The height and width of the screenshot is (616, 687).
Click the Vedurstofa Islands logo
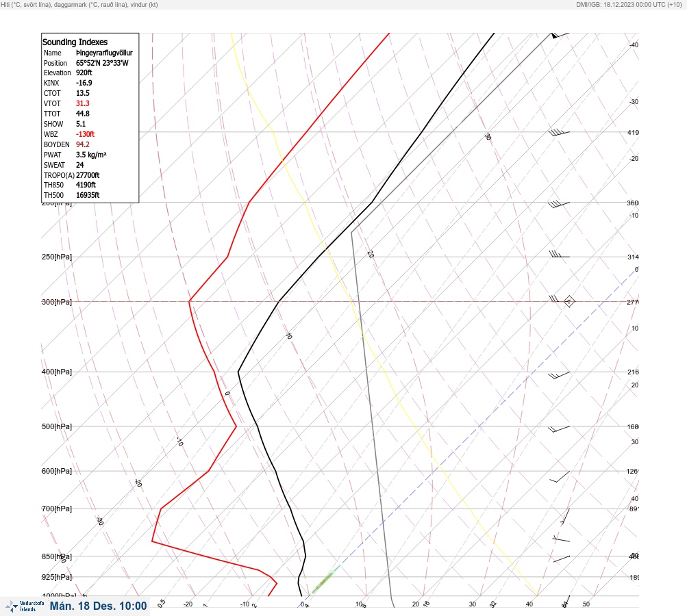pyautogui.click(x=25, y=606)
